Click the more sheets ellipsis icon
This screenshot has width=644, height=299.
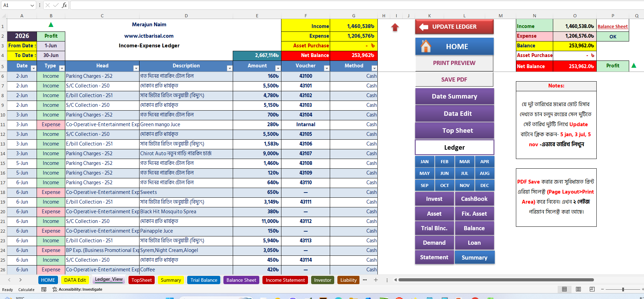click(x=365, y=280)
